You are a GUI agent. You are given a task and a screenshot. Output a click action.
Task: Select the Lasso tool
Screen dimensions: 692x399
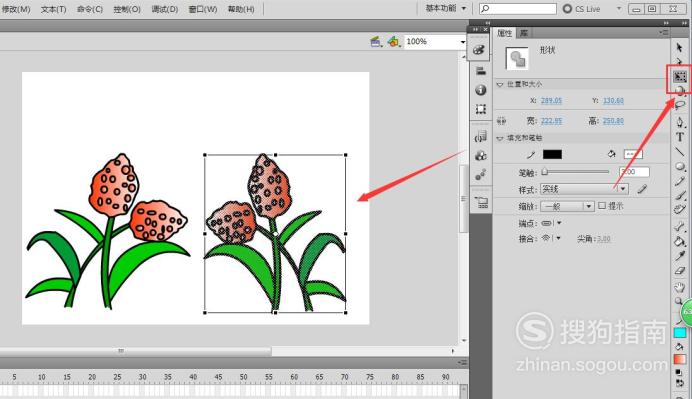tap(680, 105)
